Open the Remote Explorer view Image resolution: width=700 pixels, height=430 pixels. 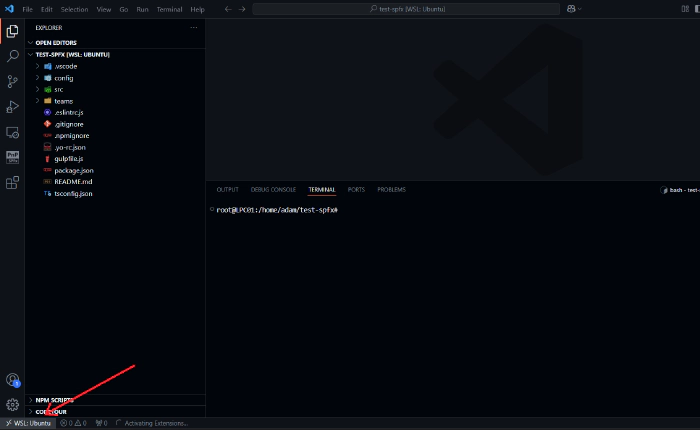tap(13, 132)
